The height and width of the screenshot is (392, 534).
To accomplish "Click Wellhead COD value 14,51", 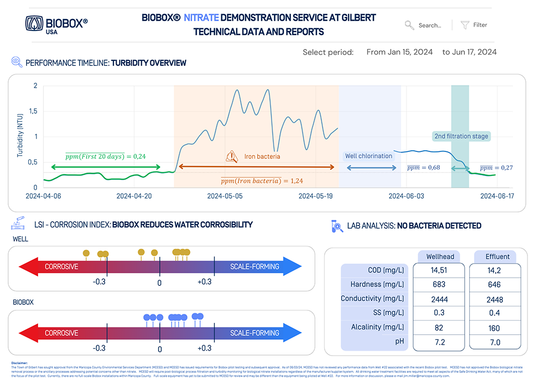I will click(x=439, y=270).
